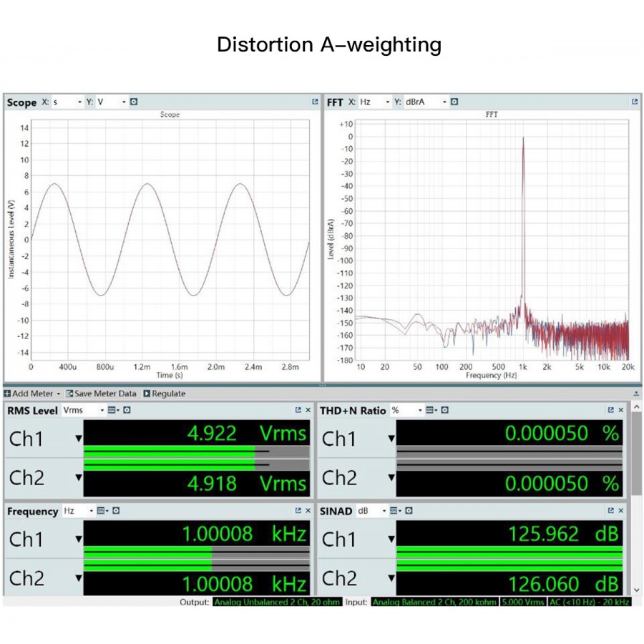The width and height of the screenshot is (644, 644).
Task: Open Scope graph settings icon
Action: pos(134,102)
